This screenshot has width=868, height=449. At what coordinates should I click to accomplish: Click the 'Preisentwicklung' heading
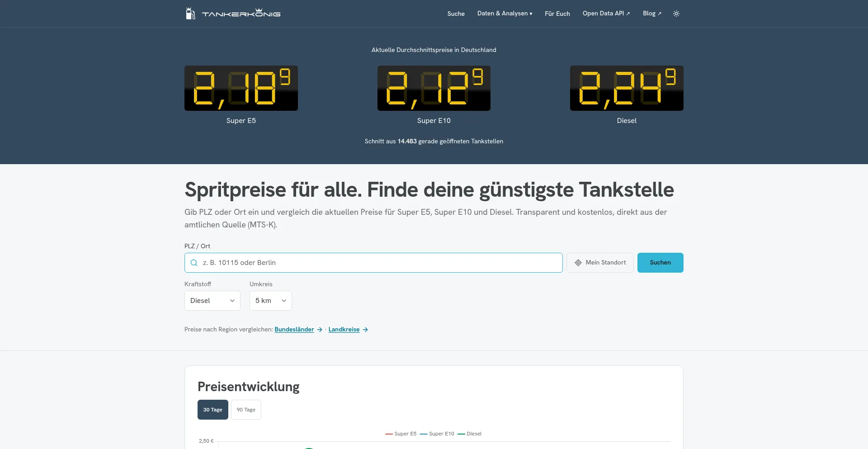[249, 387]
